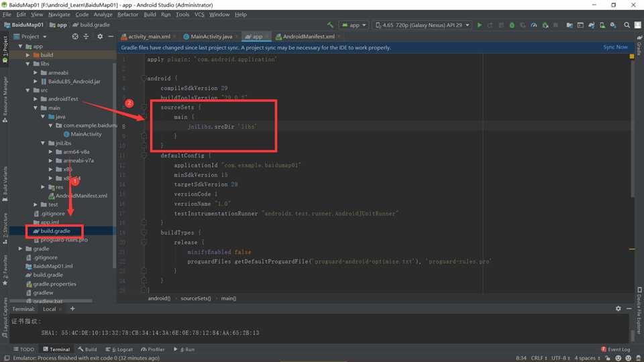Open the Gradle side tab at top right
The image size is (644, 362).
click(x=639, y=45)
